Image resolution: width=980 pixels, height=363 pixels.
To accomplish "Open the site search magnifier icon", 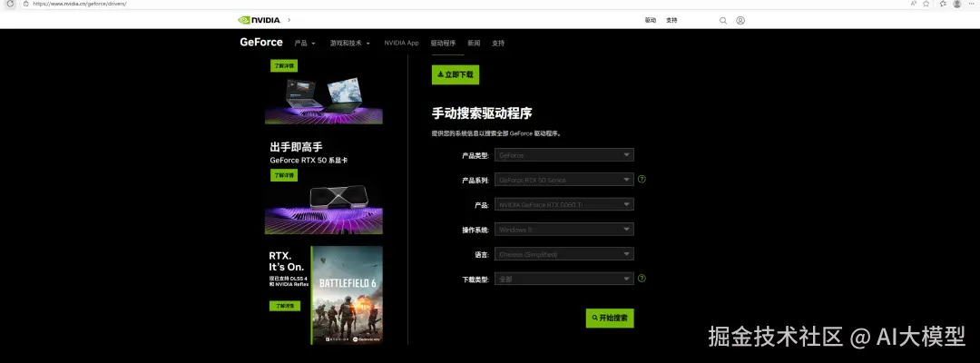I will click(x=723, y=21).
